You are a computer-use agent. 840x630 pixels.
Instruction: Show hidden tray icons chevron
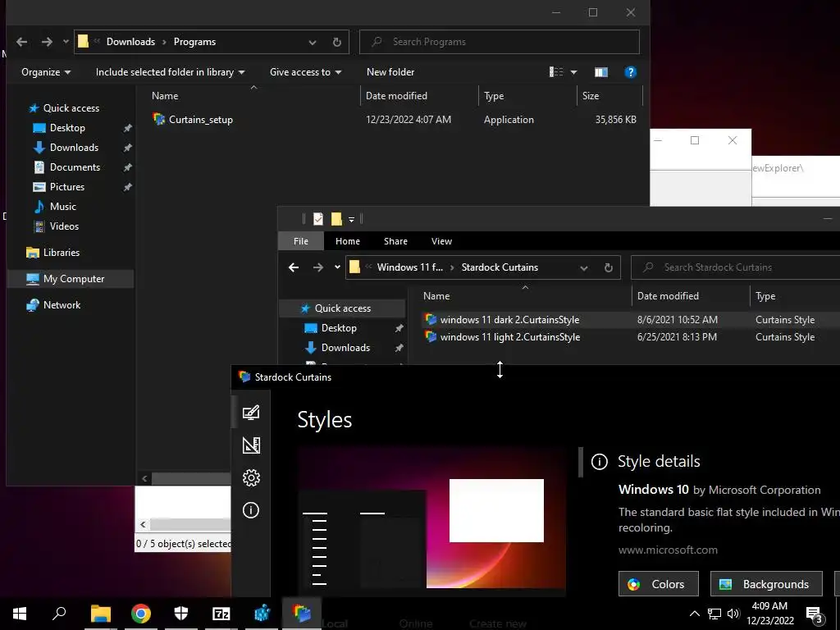pyautogui.click(x=694, y=614)
